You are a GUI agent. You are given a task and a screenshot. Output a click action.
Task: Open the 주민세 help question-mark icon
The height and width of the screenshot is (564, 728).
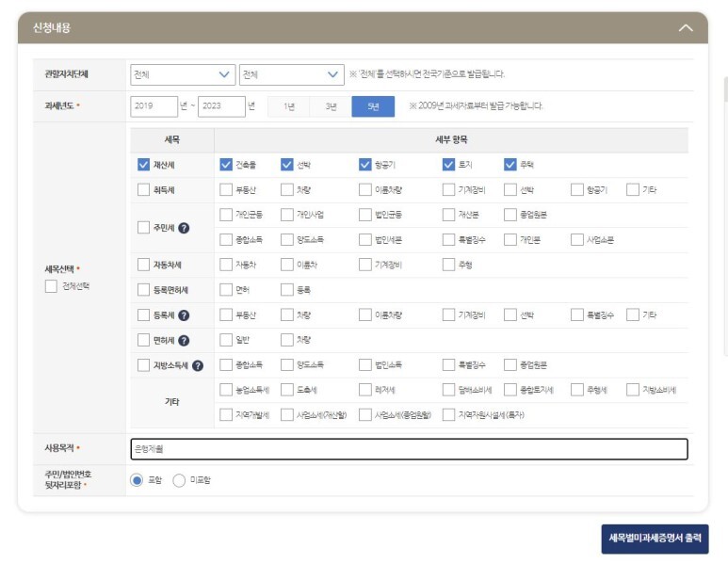184,228
